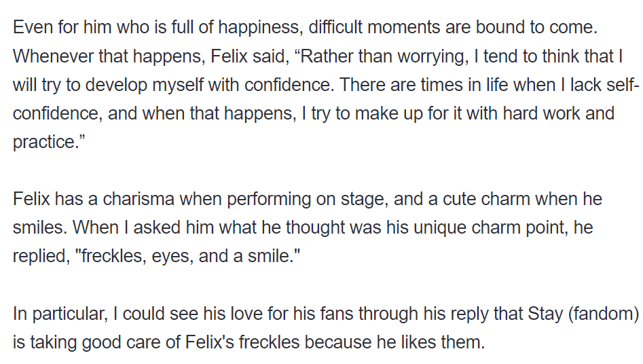Click the word 'particular,' in the last paragraph
Screen dimensions: 643x364
coord(70,314)
